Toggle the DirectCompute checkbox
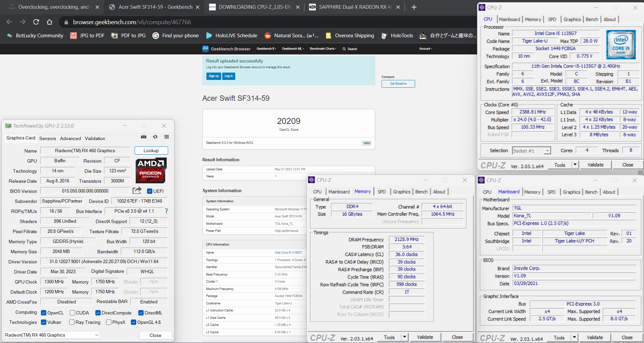Viewport: 644px width, 343px height. (x=98, y=313)
